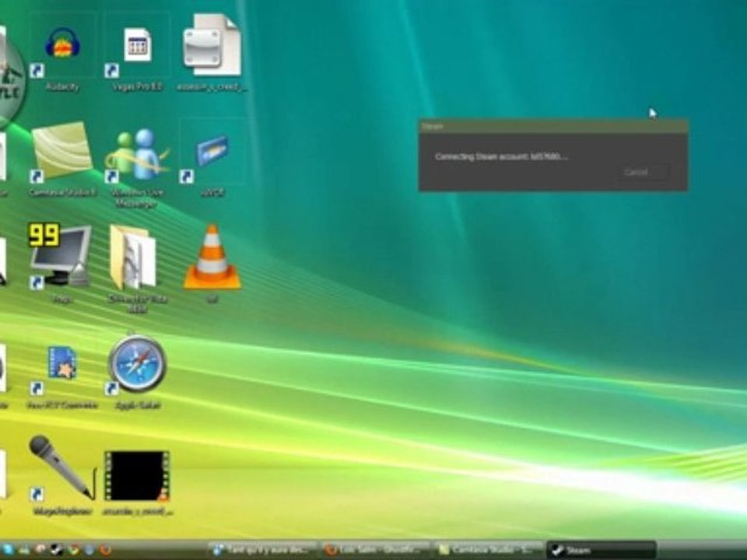
Task: Open the assassin's creed archive file icon
Action: pyautogui.click(x=212, y=52)
